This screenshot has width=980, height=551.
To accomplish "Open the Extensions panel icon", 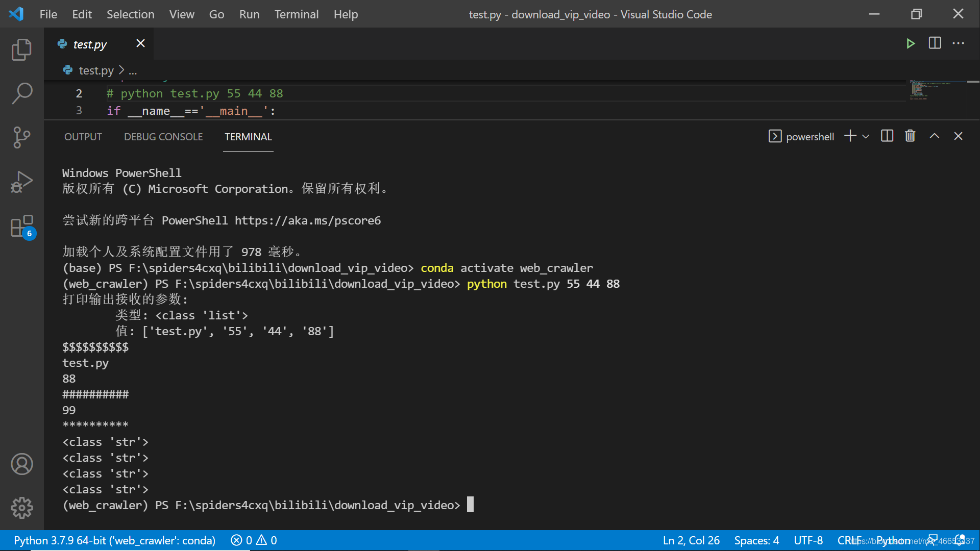I will point(21,226).
